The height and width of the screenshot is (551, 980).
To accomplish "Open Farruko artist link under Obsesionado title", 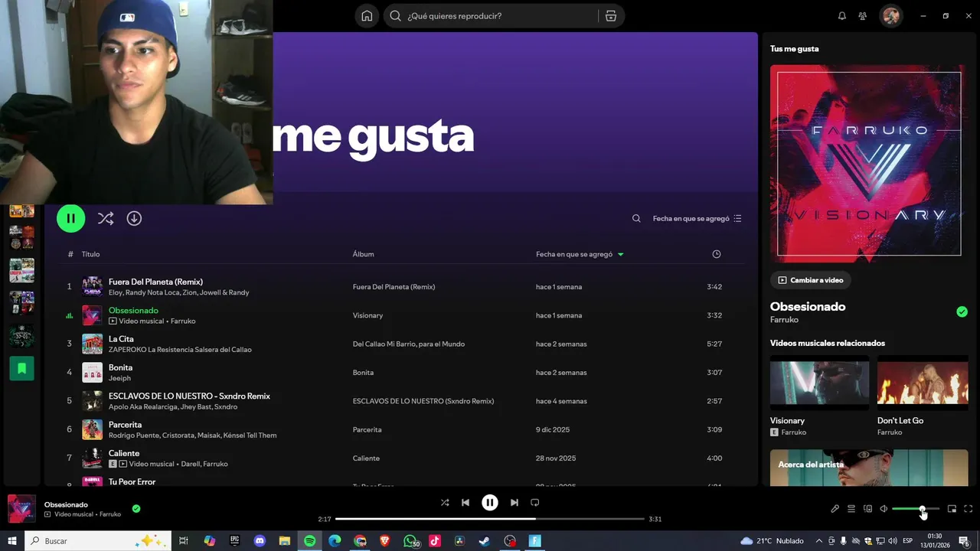I will 784,320.
